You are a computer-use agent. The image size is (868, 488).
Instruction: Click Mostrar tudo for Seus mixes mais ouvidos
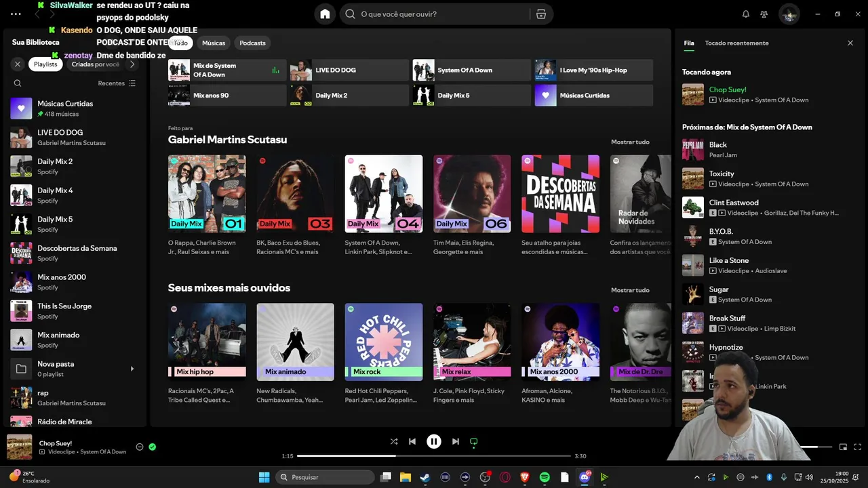click(x=630, y=290)
